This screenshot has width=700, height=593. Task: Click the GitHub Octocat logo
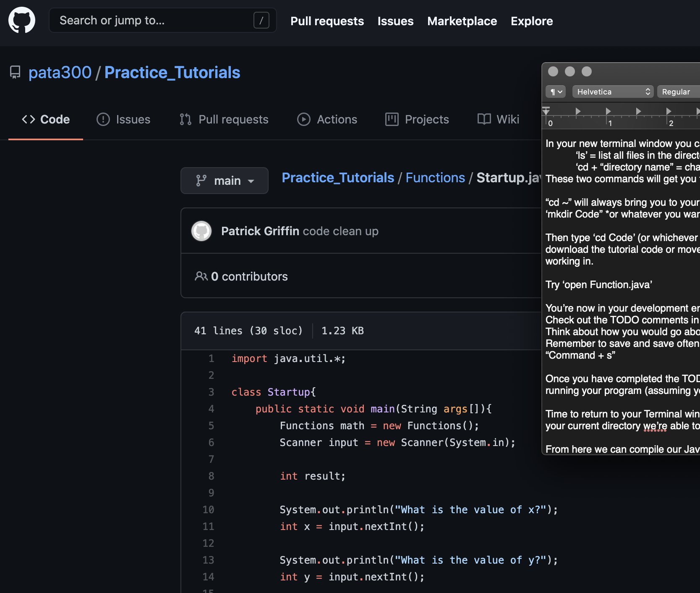pos(22,20)
